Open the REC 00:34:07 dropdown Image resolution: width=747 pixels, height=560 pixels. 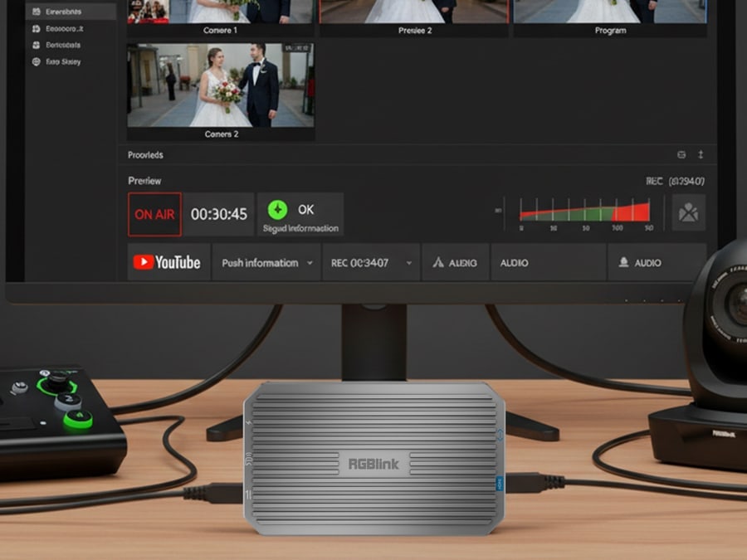(372, 263)
